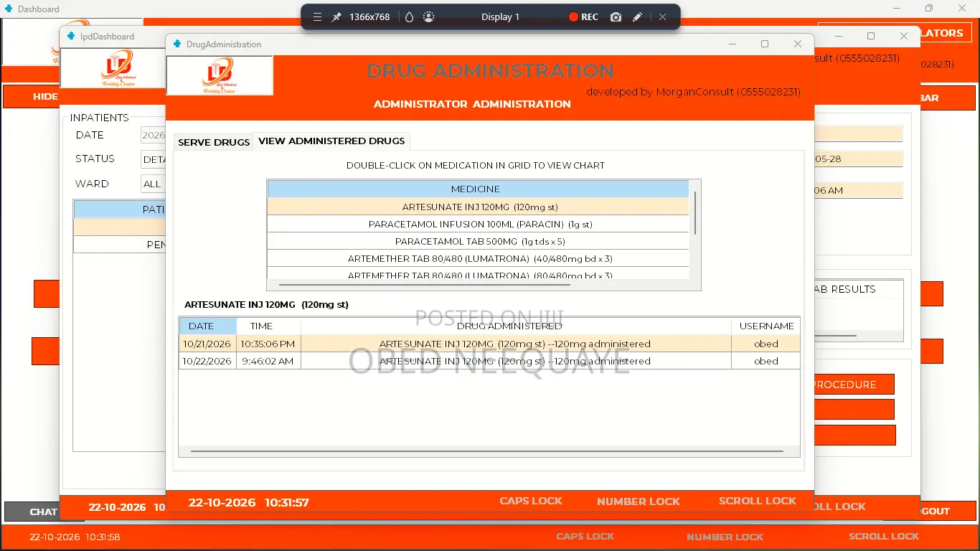Viewport: 980px width, 551px height.
Task: Click the Dashboard window title icon
Action: [8, 9]
